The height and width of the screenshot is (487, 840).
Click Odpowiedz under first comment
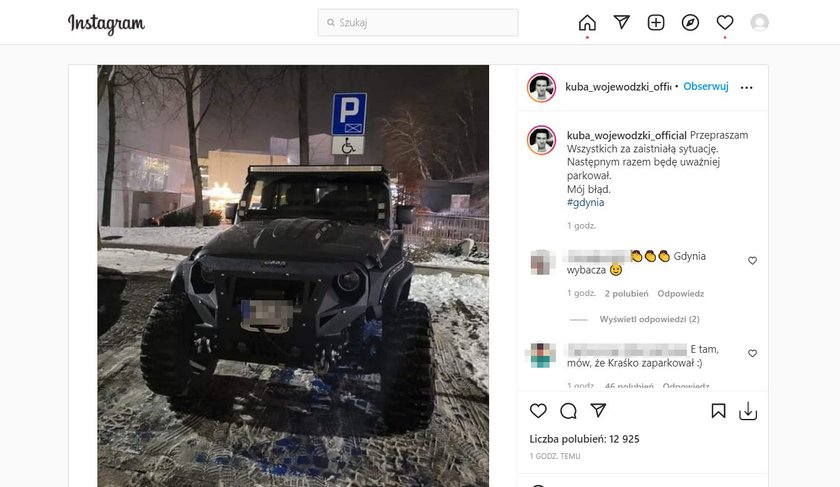pos(680,294)
